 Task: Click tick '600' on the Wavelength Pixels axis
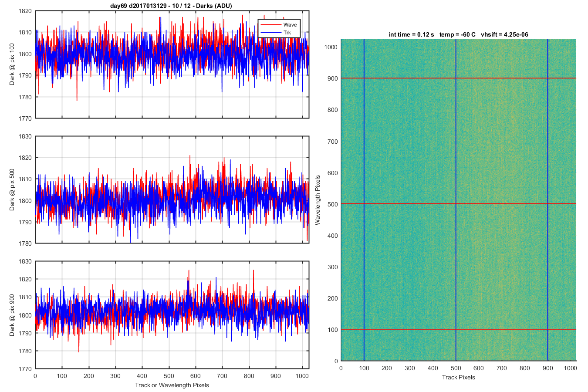[x=333, y=172]
